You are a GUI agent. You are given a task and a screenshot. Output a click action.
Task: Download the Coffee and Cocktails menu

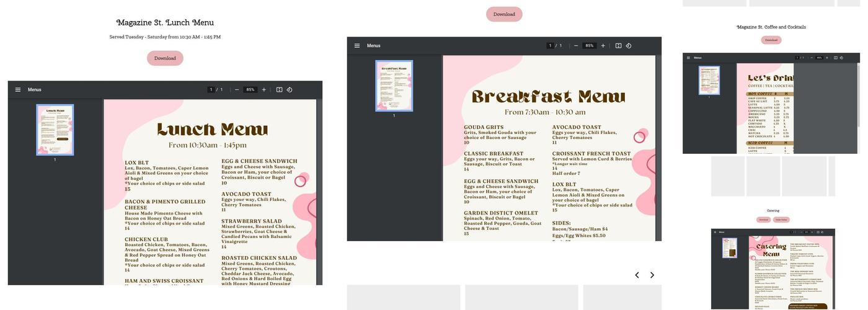tap(771, 40)
